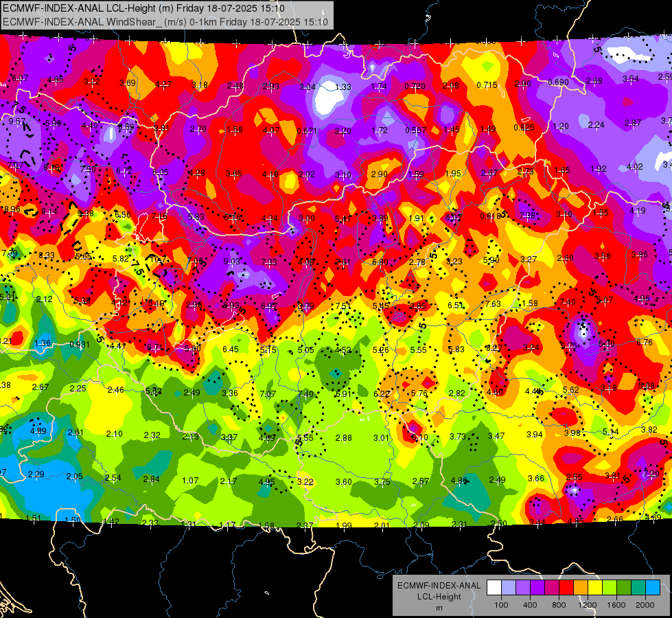Click the wind shear value 1.33
Viewport: 672px width, 618px height.
click(343, 87)
